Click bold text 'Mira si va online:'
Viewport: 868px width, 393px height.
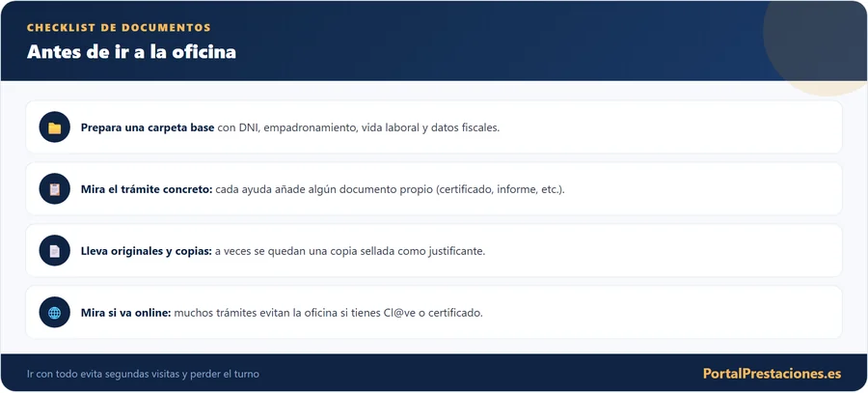point(125,313)
